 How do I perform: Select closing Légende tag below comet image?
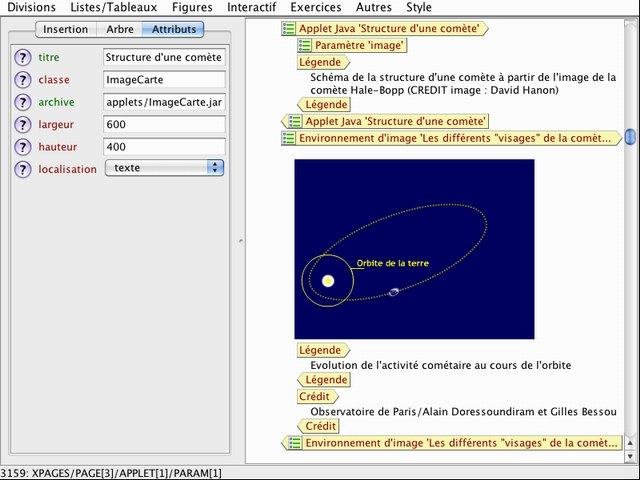324,380
